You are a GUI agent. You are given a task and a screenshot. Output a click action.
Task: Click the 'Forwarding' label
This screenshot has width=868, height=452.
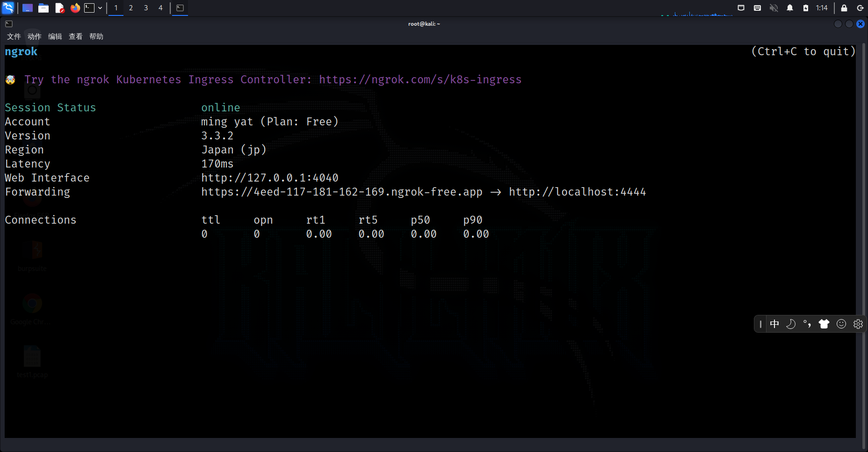click(37, 192)
